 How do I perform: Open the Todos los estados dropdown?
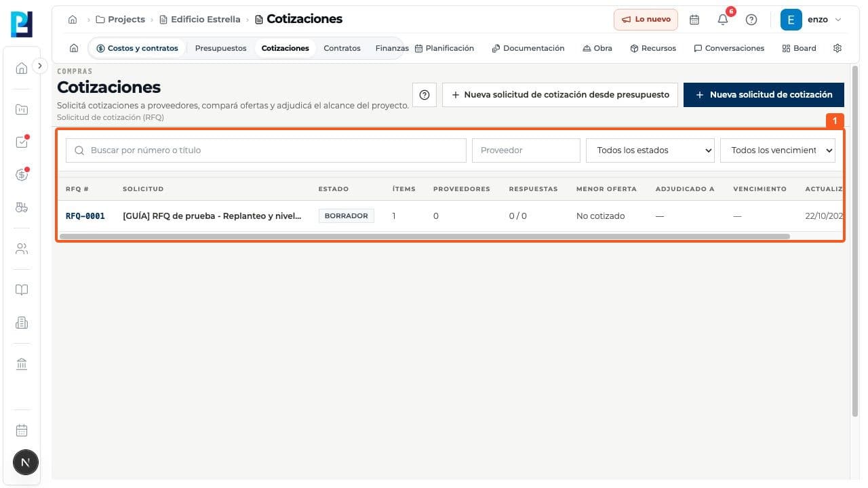pos(650,150)
